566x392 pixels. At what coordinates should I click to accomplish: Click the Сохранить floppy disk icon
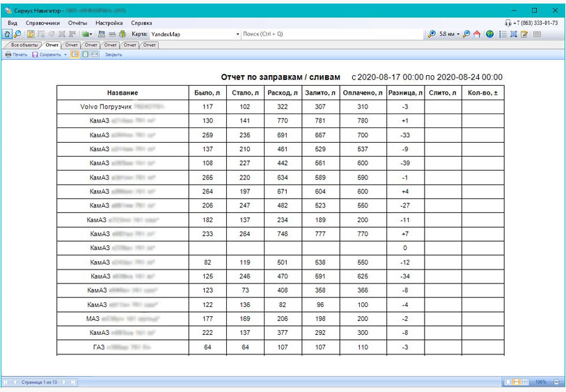click(x=34, y=54)
